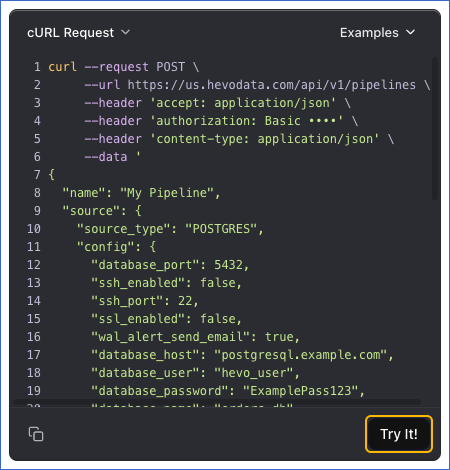
Task: Click the "source": { line
Action: [x=102, y=211]
